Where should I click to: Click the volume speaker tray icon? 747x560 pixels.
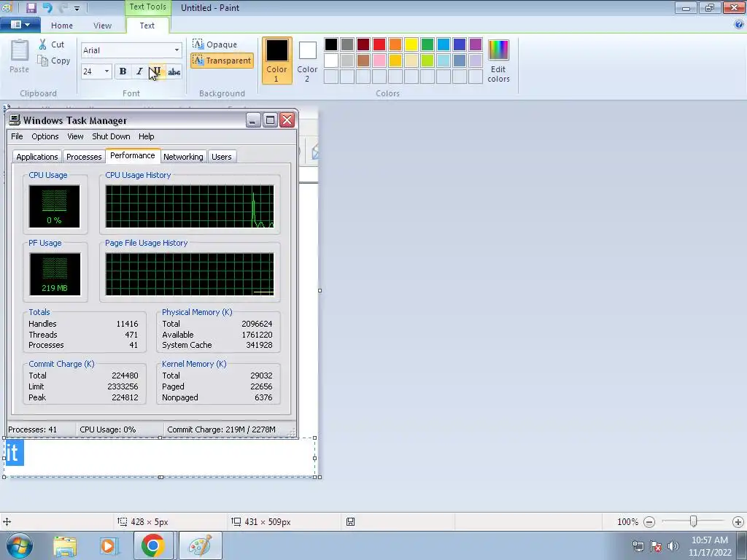pyautogui.click(x=673, y=546)
